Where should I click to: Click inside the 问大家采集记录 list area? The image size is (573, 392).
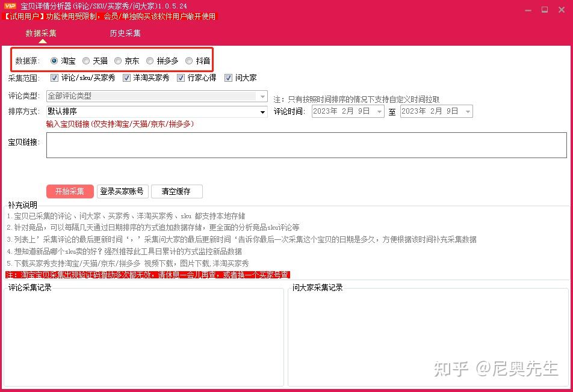[429, 338]
